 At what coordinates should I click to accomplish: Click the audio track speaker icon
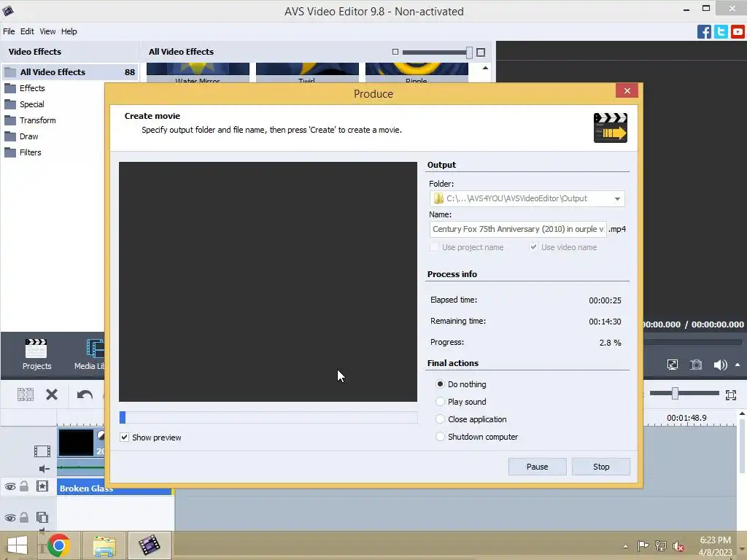coord(44,469)
